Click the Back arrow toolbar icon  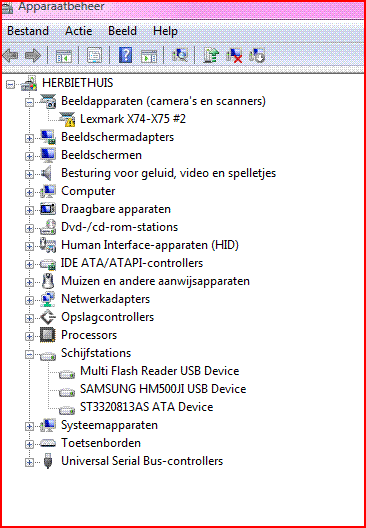pos(10,55)
